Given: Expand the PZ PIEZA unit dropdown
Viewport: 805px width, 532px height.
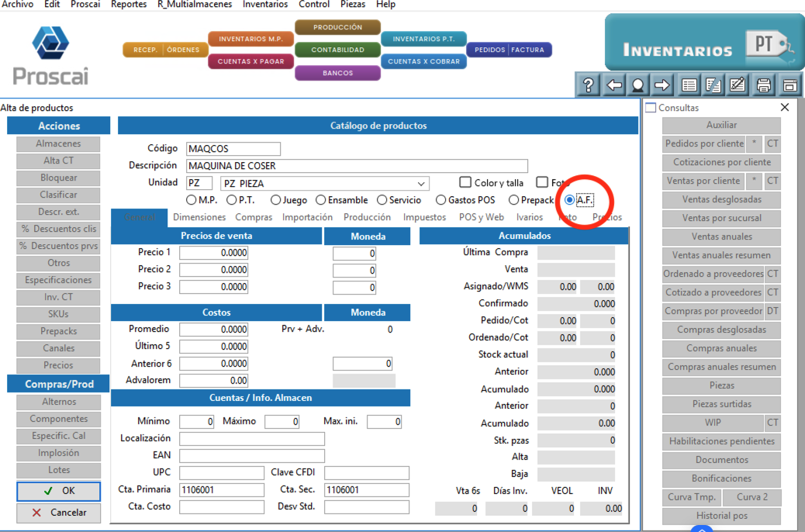Looking at the screenshot, I should (421, 184).
